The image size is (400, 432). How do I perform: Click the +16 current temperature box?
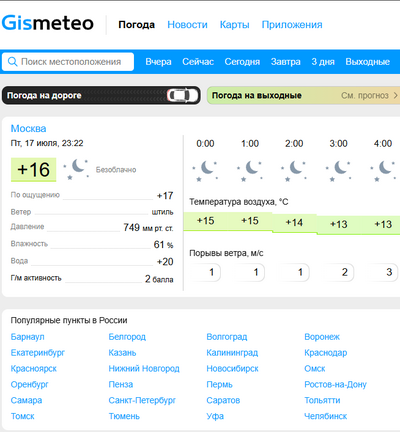tap(34, 170)
